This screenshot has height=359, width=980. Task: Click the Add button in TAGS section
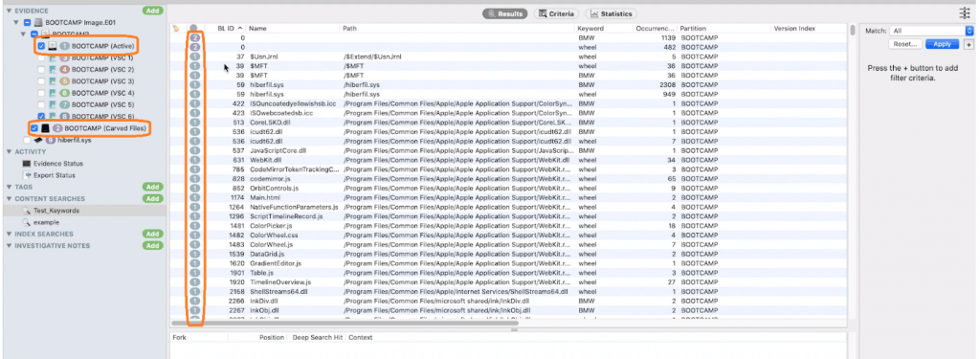151,187
